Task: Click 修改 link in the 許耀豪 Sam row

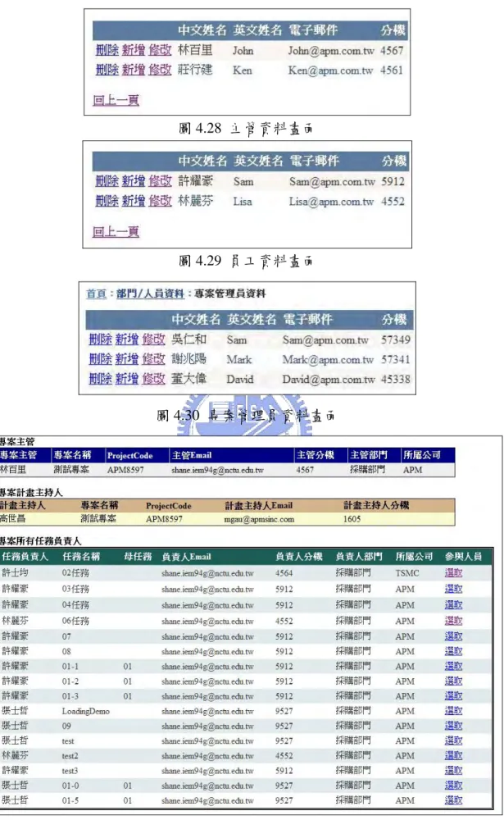Action: [x=160, y=181]
